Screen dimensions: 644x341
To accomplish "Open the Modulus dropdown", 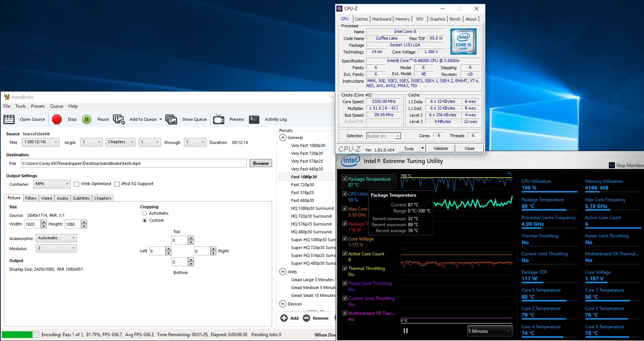I will [56, 248].
